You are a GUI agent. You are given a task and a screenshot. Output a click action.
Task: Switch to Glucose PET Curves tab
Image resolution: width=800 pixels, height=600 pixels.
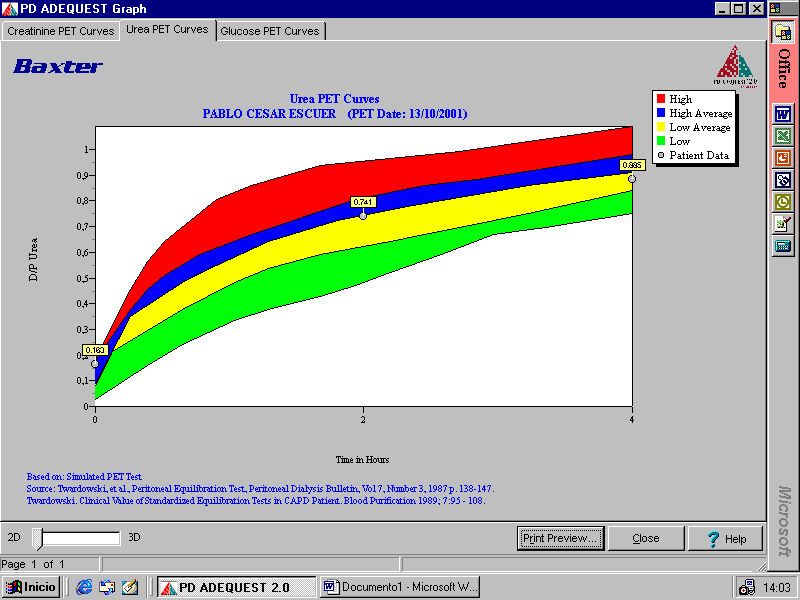coord(270,31)
